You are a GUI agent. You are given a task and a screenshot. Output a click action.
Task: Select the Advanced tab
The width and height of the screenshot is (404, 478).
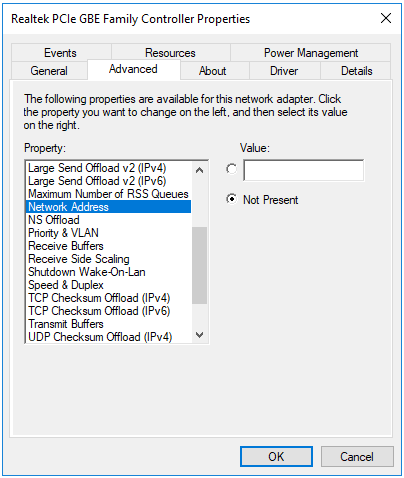[x=134, y=69]
